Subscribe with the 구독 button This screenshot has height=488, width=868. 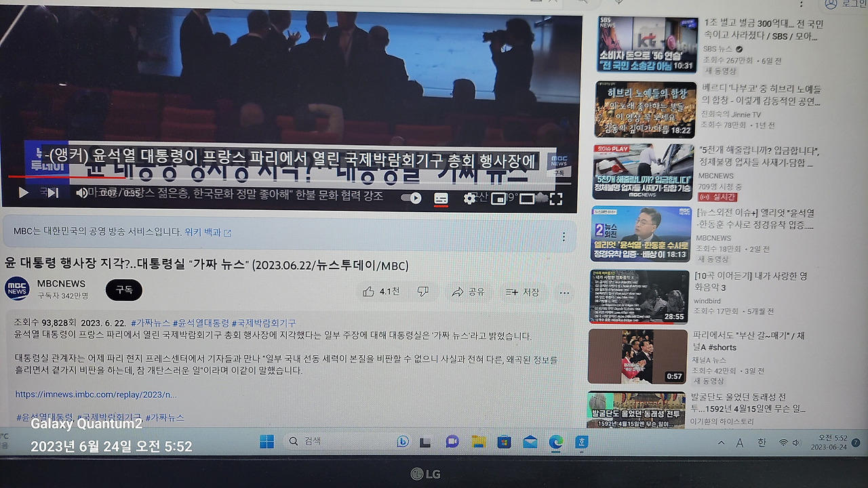(124, 289)
